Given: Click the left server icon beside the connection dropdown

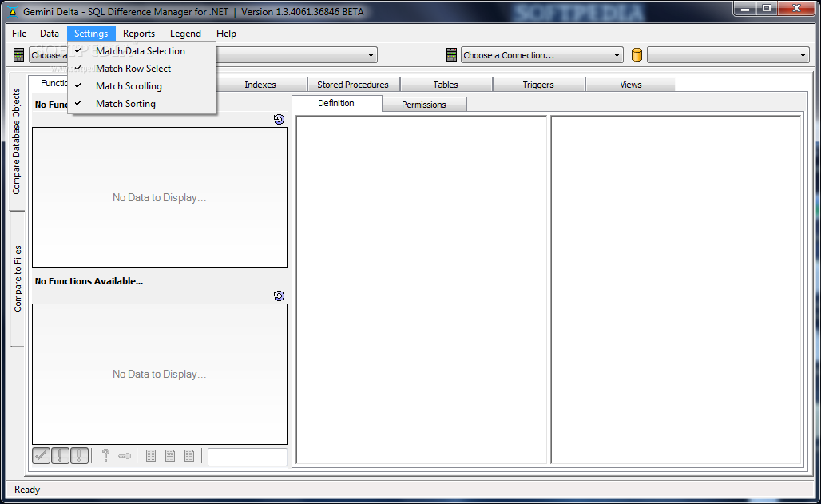Looking at the screenshot, I should [19, 54].
